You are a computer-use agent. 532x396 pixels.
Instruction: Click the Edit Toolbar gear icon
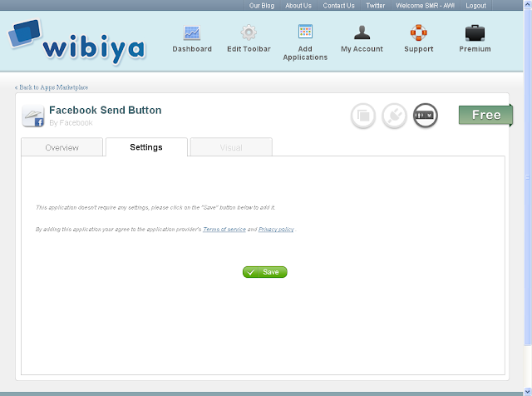point(249,32)
